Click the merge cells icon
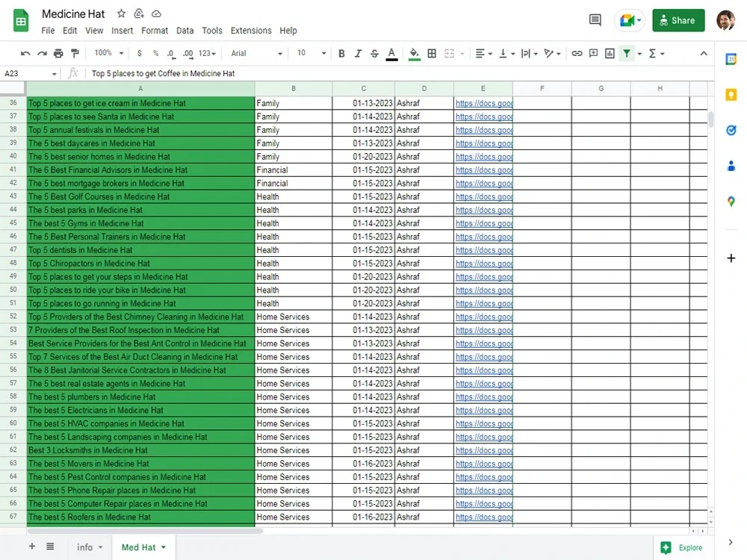Image resolution: width=747 pixels, height=560 pixels. coord(449,53)
